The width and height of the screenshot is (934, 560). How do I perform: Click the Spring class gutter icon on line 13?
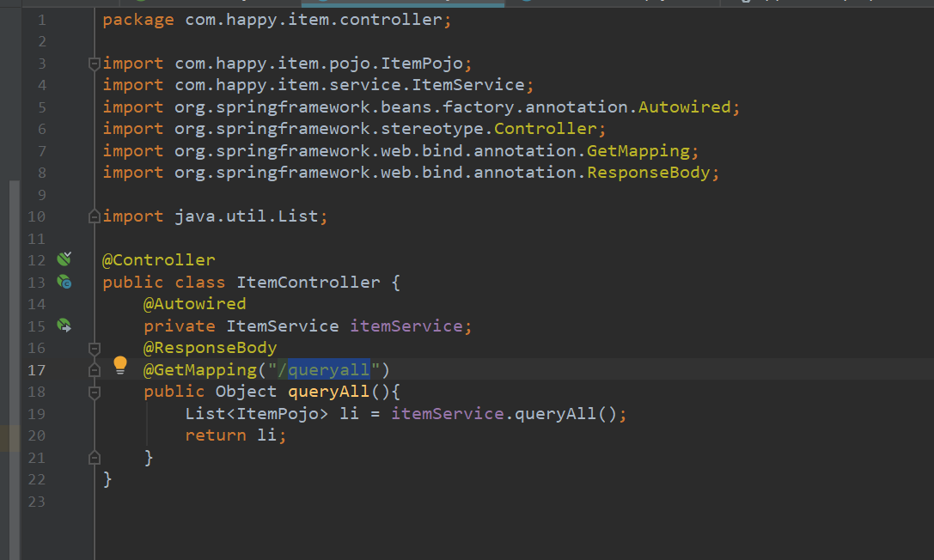[x=64, y=282]
